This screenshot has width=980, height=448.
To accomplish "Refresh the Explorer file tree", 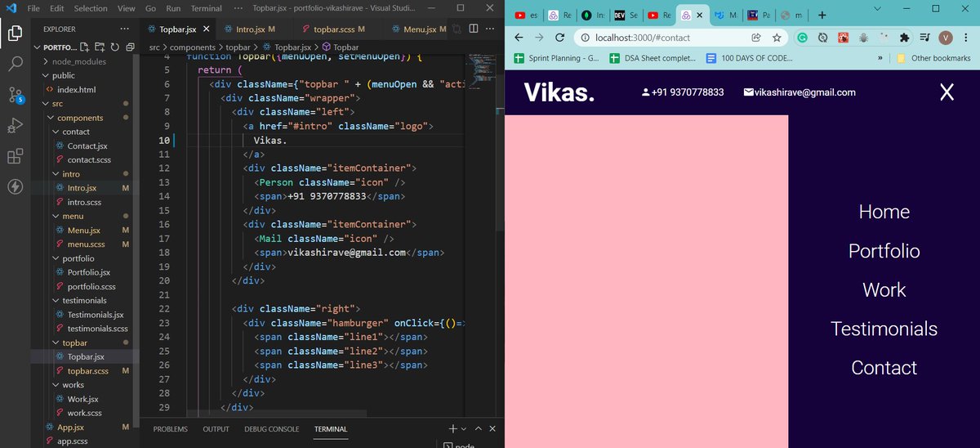I will [114, 47].
